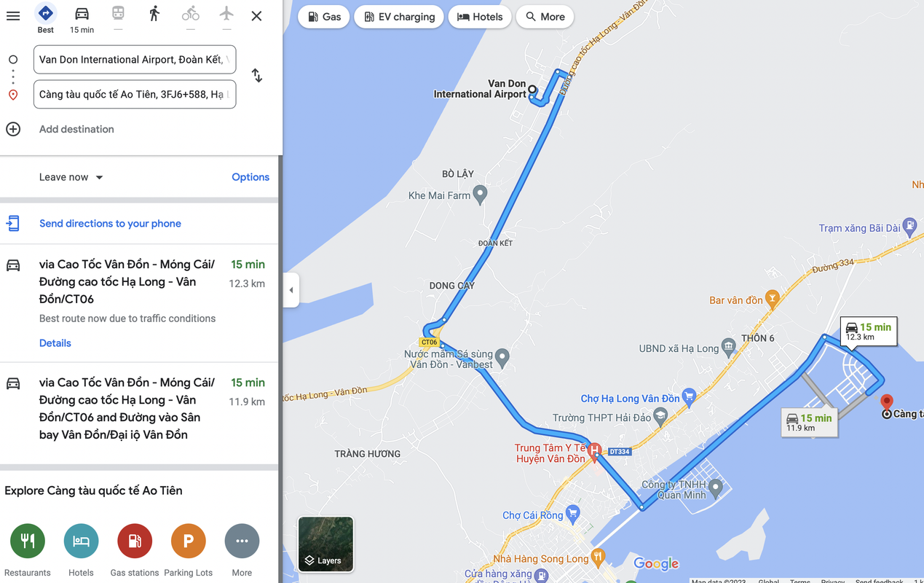The image size is (924, 583).
Task: Choose Flights travel mode icon
Action: (226, 14)
